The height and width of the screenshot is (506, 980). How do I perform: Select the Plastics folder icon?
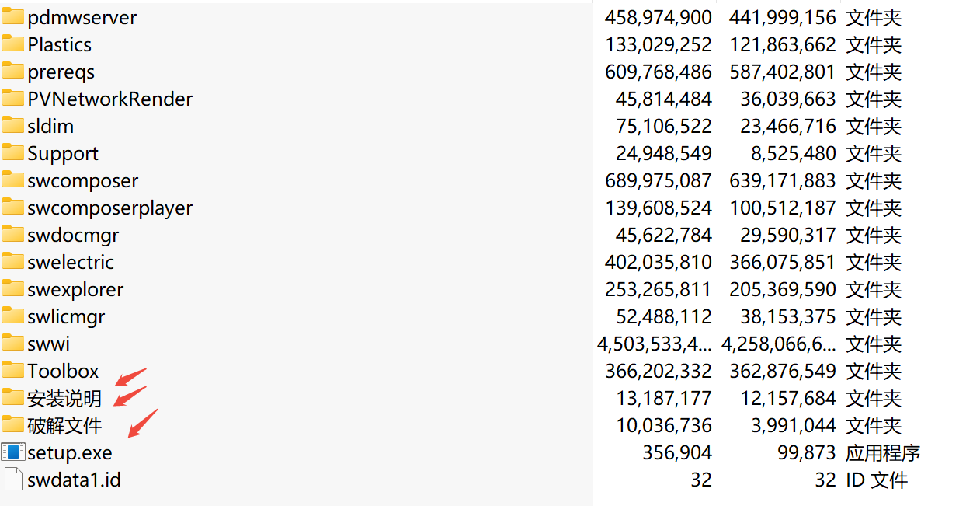12,44
